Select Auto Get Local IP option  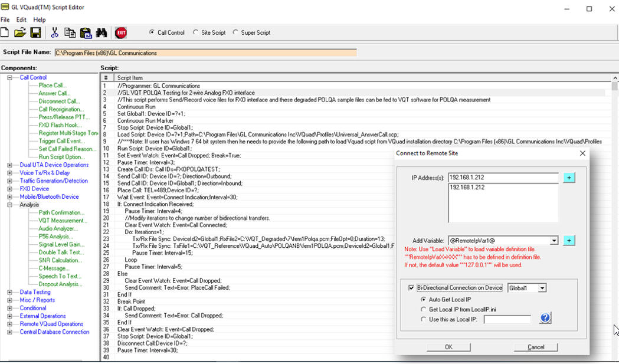point(424,300)
